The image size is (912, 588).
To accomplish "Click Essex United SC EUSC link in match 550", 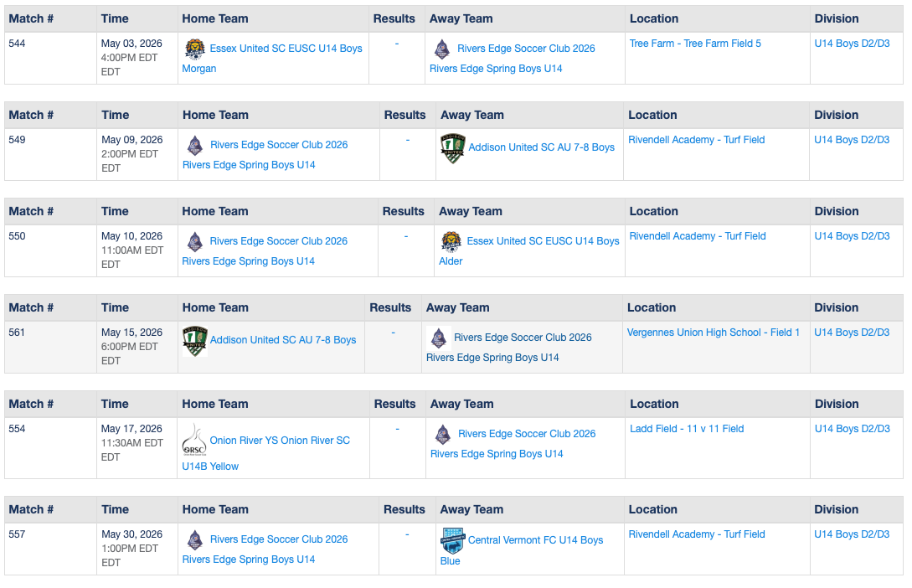I will [543, 241].
